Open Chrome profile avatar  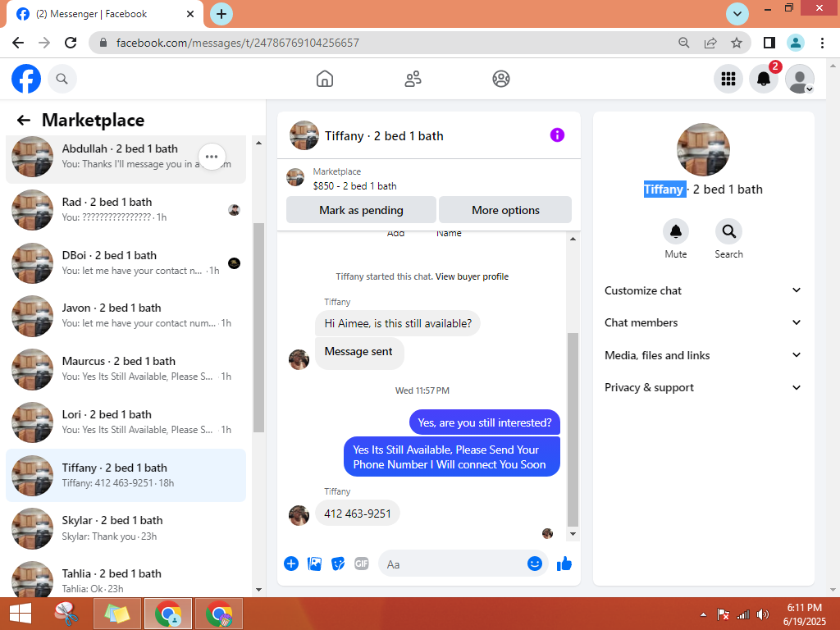tap(796, 43)
